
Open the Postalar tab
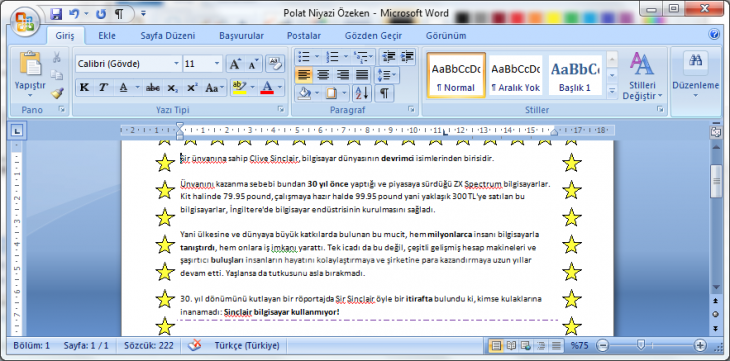[304, 36]
